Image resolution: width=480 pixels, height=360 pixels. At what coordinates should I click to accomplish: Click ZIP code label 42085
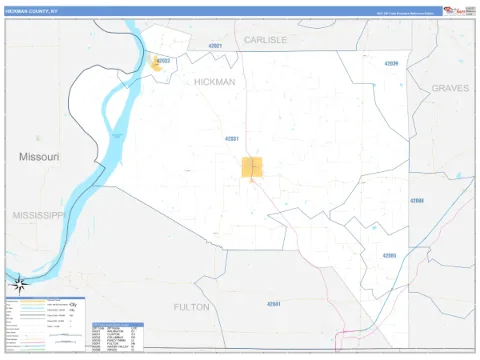point(389,256)
